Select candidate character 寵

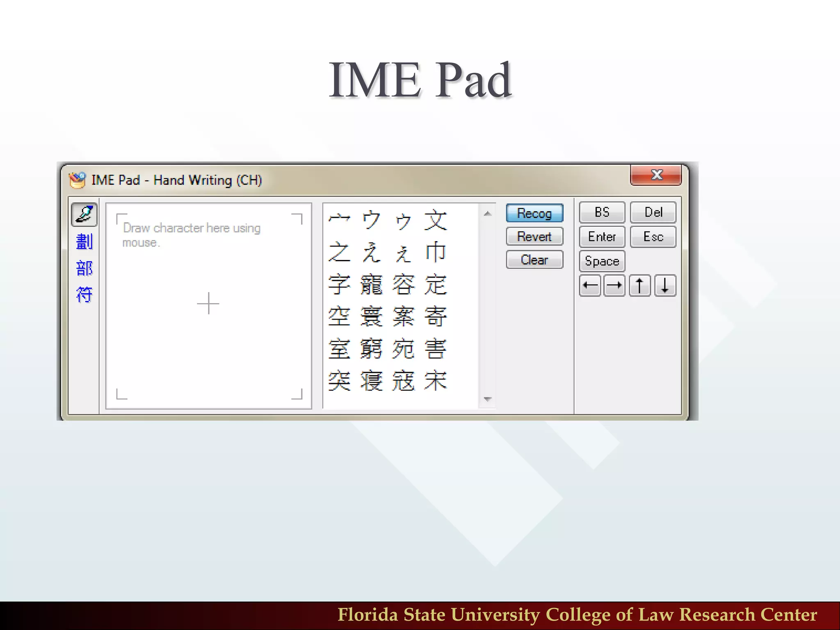(x=372, y=284)
